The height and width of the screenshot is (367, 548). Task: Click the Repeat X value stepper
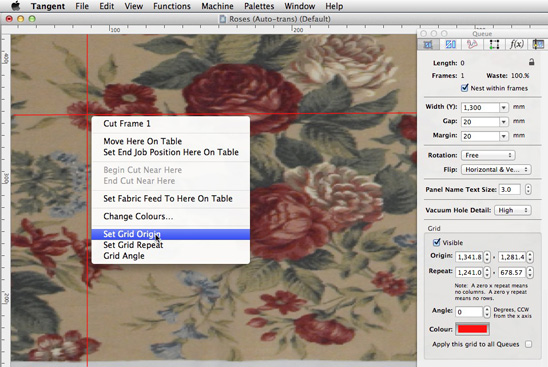coord(487,272)
